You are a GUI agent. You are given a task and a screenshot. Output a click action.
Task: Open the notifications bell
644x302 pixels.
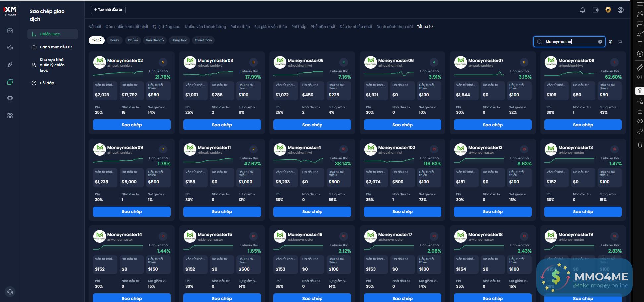click(x=583, y=10)
